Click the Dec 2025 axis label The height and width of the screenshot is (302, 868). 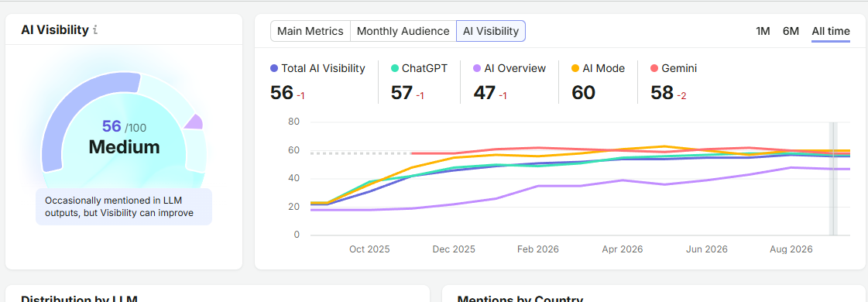pos(454,249)
